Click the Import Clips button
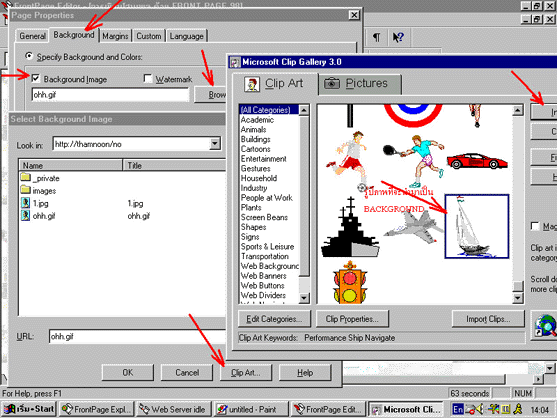The height and width of the screenshot is (418, 557). [x=488, y=319]
